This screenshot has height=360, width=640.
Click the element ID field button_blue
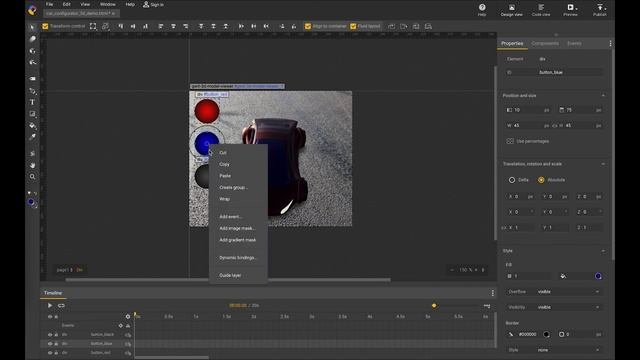570,72
